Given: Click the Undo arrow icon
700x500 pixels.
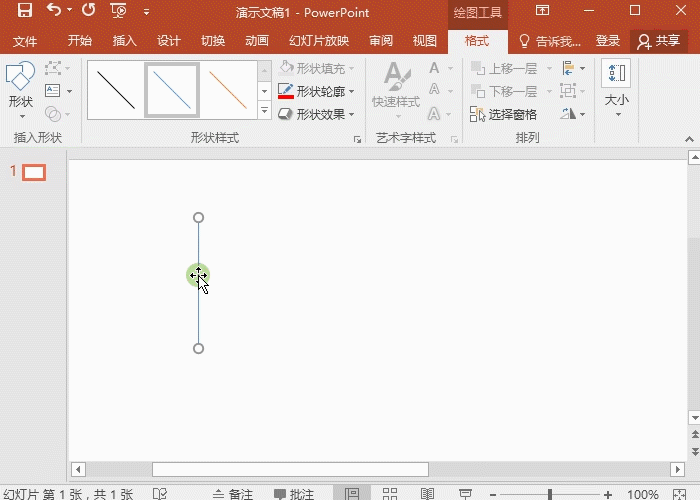Looking at the screenshot, I should point(54,10).
